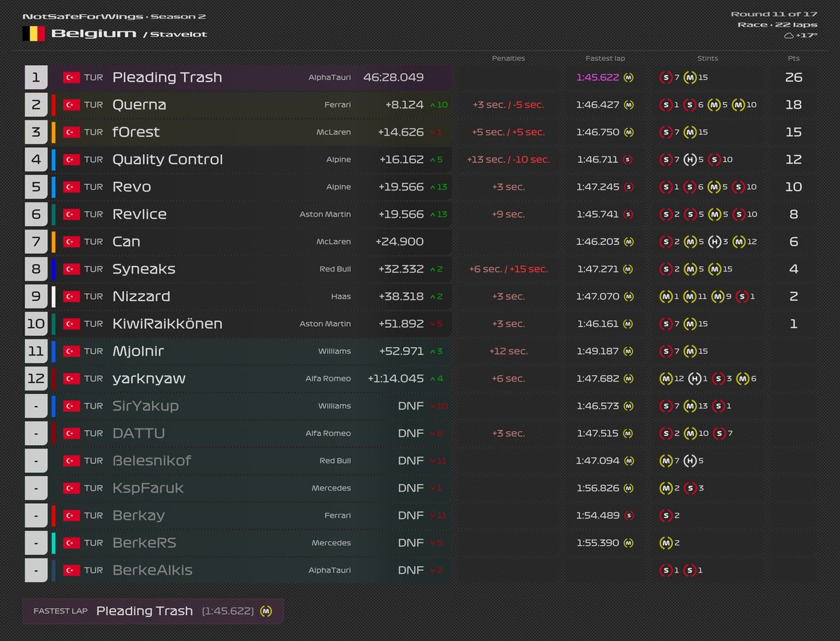The width and height of the screenshot is (840, 641).
Task: Click the hard tyre icon in Can's stint sequence
Action: coord(715,241)
